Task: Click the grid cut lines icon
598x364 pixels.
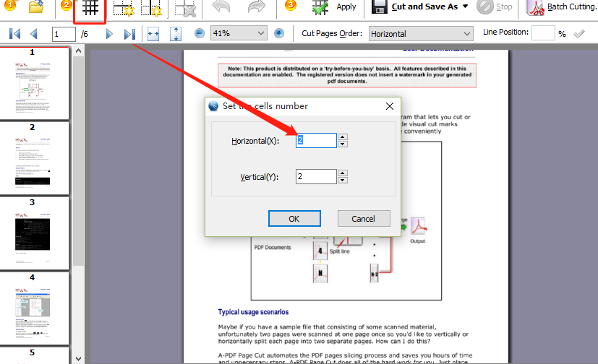Action: pyautogui.click(x=90, y=8)
